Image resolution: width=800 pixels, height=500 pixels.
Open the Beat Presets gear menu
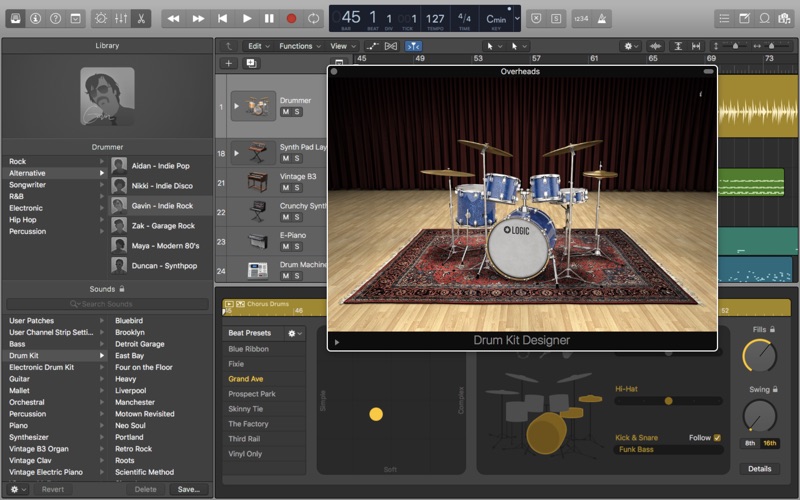pos(295,333)
